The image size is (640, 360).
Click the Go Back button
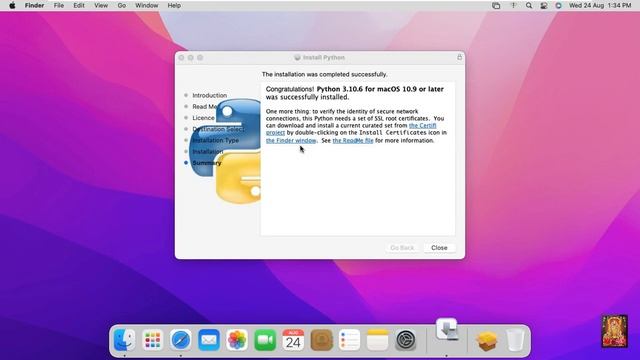pyautogui.click(x=402, y=248)
